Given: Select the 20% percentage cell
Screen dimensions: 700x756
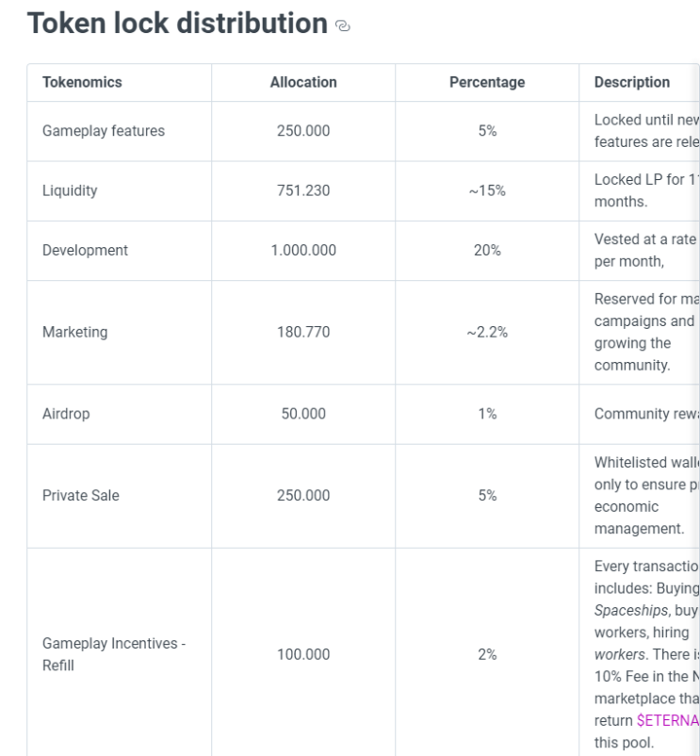Looking at the screenshot, I should [x=487, y=250].
